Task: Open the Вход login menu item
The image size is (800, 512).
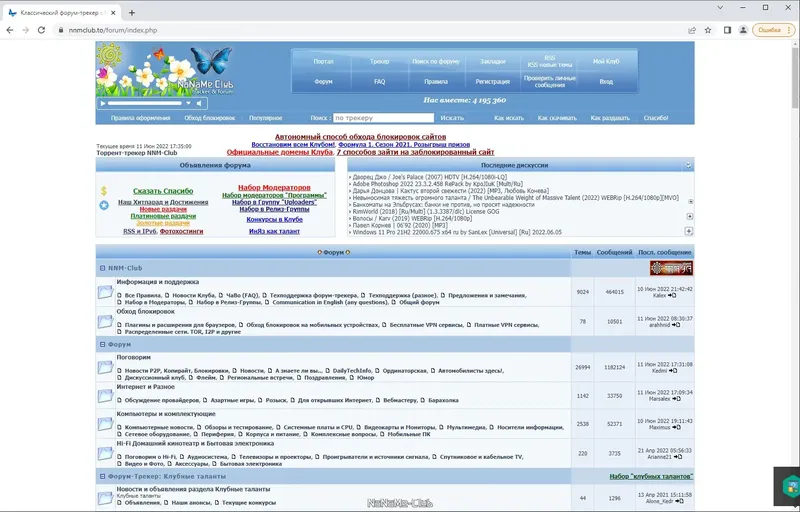Action: click(606, 82)
